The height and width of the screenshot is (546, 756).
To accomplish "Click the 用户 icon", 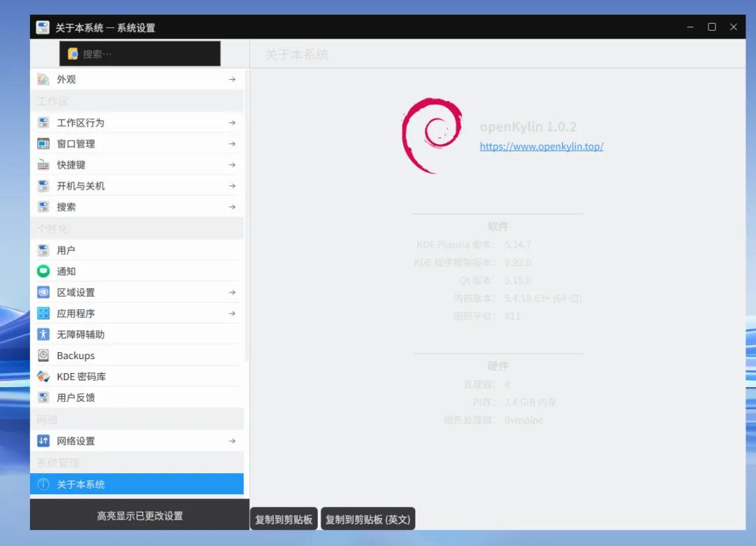I will point(43,250).
